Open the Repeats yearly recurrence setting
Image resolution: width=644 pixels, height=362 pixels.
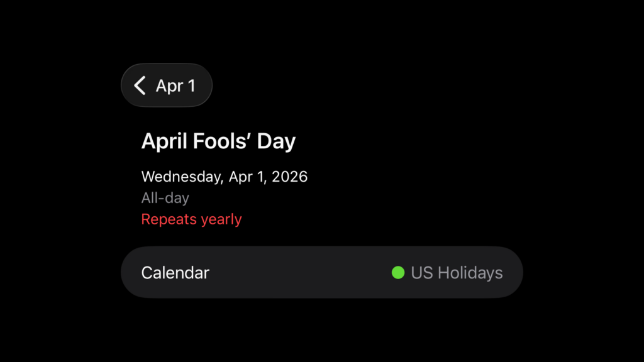(191, 219)
